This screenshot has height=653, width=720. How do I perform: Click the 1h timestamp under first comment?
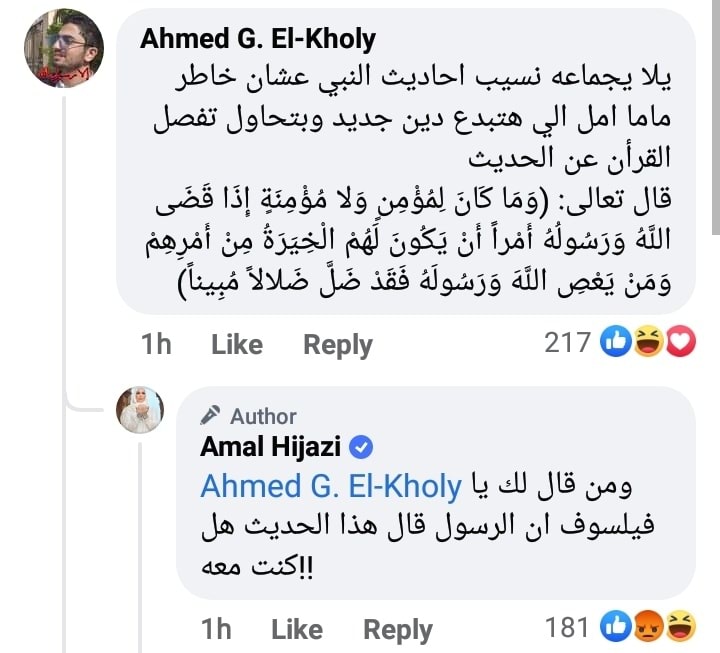156,344
